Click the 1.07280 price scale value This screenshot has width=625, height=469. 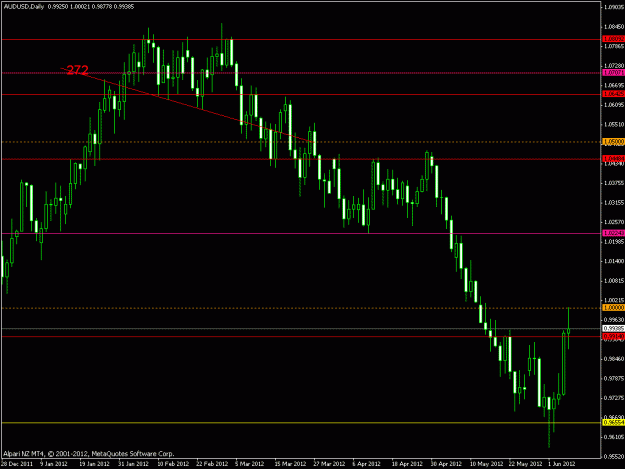tap(614, 65)
